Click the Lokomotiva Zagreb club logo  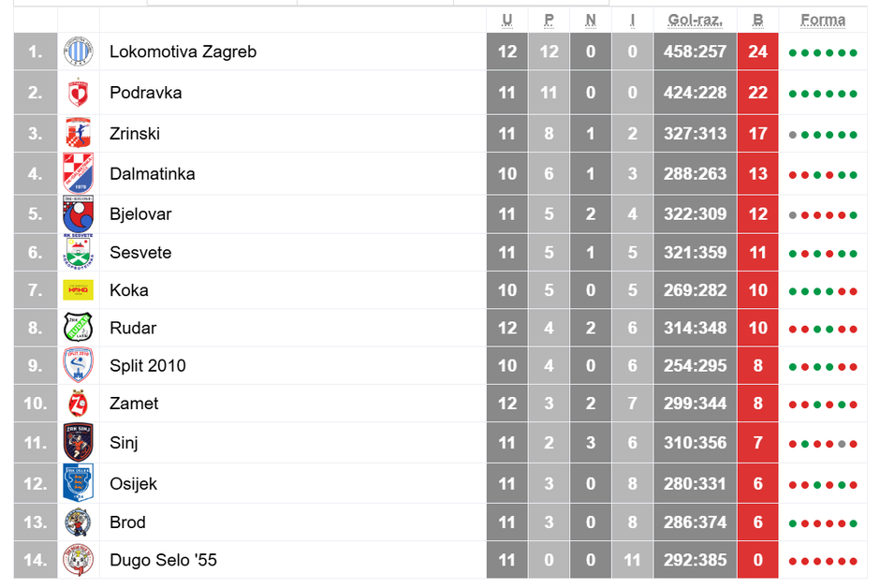(78, 51)
